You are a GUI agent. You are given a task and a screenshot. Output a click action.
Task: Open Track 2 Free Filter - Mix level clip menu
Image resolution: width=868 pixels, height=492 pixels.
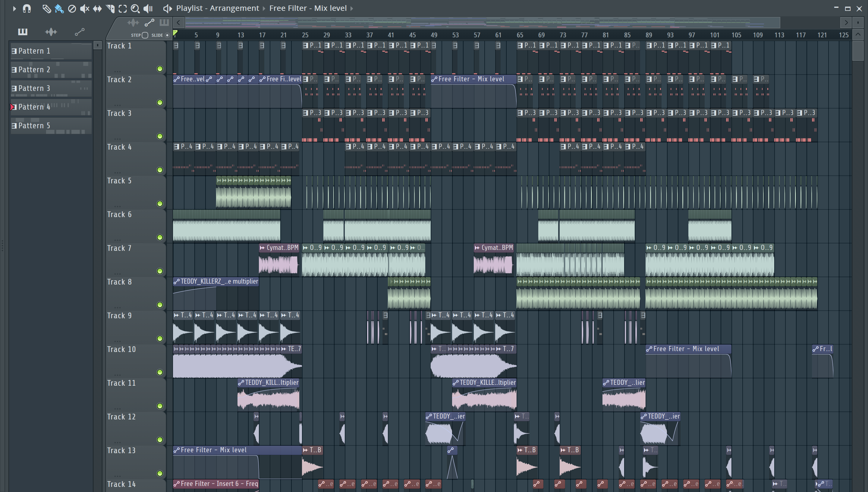[434, 79]
